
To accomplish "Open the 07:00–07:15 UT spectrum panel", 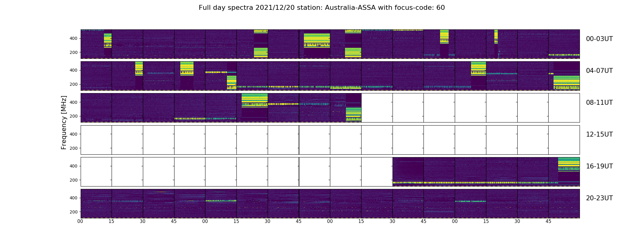I will pos(470,76).
